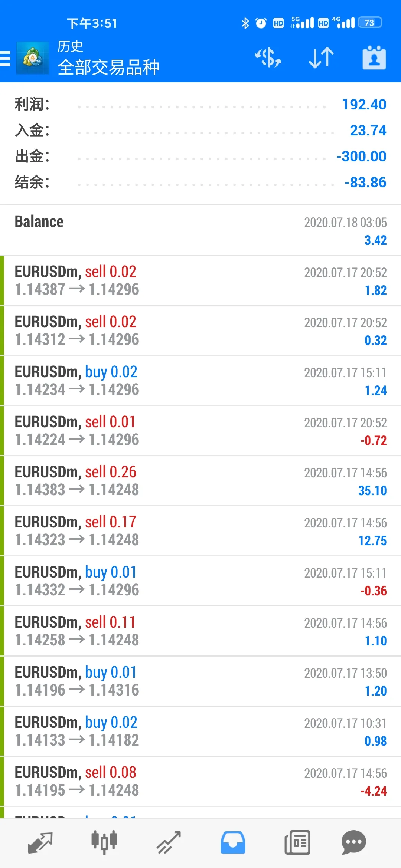Tap the battery indicator in status bar
401x868 pixels.
pos(370,23)
